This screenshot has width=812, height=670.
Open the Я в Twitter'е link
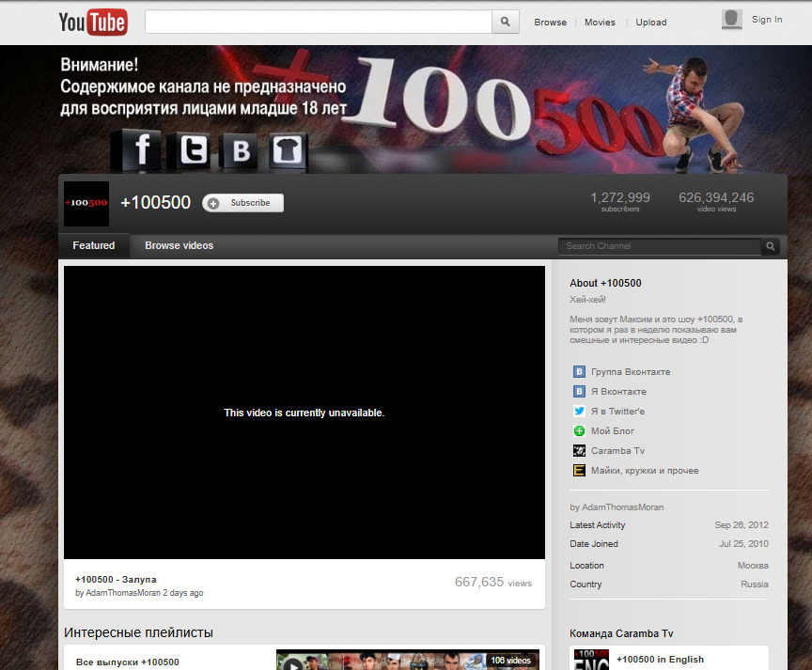click(x=617, y=411)
